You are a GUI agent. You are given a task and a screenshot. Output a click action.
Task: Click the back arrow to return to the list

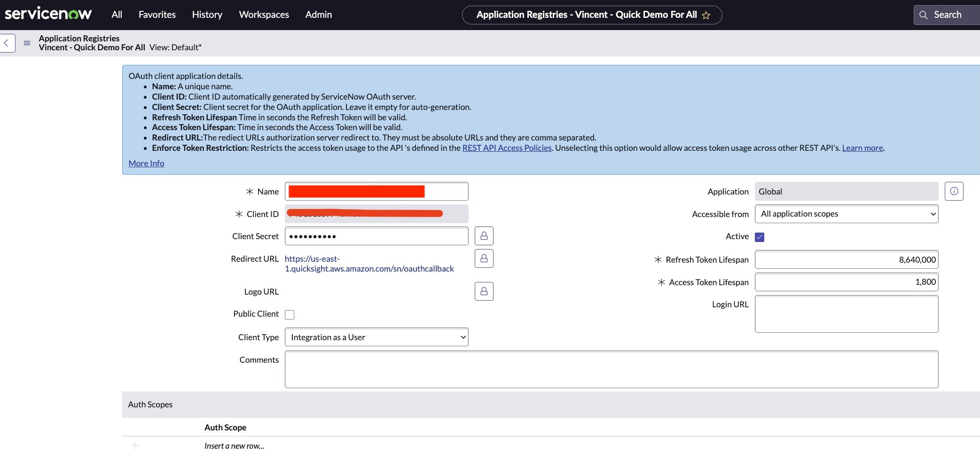click(x=7, y=43)
